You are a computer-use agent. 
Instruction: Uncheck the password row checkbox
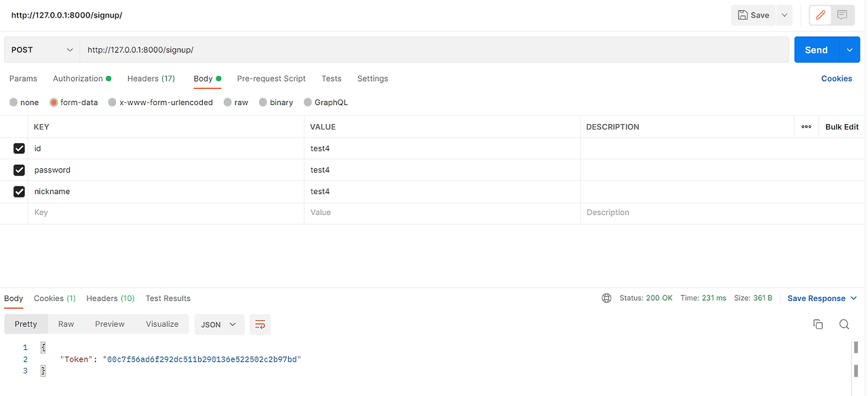(x=19, y=170)
